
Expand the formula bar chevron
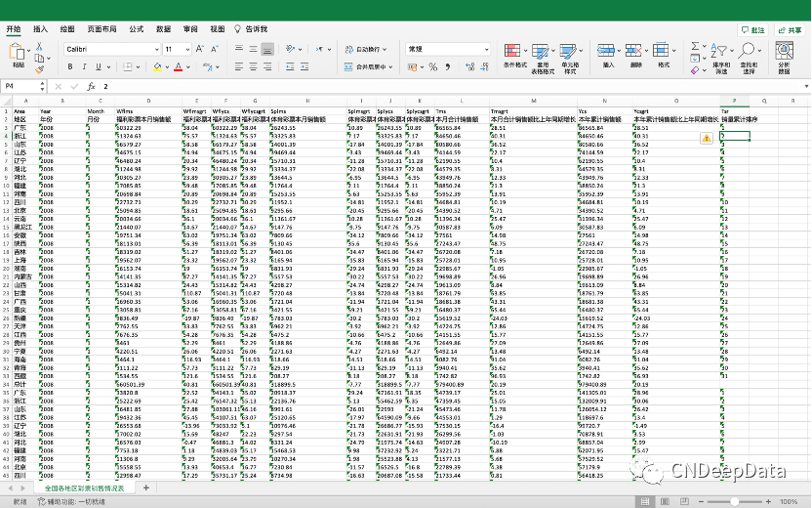click(x=806, y=86)
